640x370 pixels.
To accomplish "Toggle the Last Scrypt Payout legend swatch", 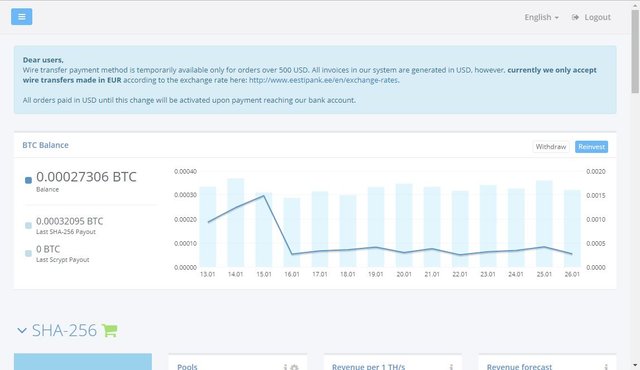I will click(28, 253).
